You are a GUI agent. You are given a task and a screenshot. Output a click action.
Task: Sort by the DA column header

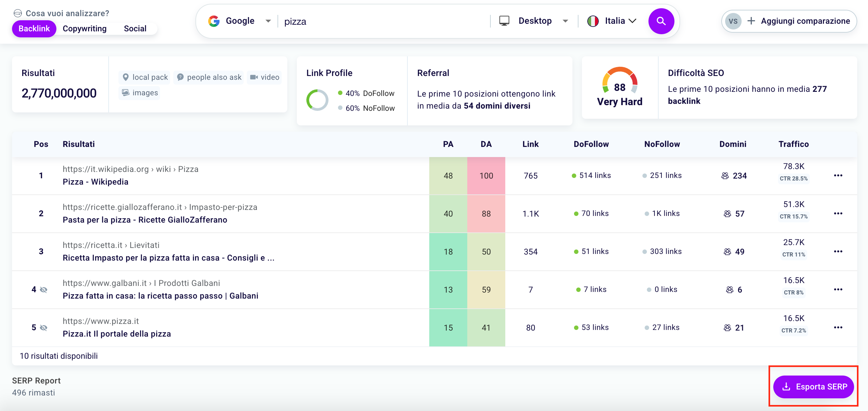(x=486, y=144)
